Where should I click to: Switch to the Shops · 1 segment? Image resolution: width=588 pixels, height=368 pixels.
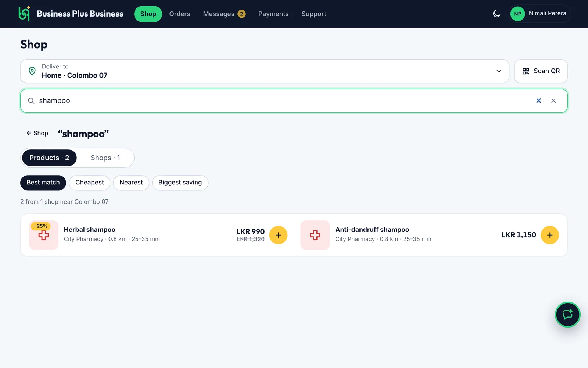click(105, 158)
